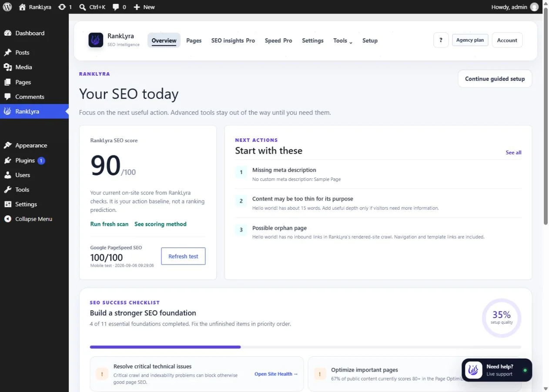Open the Speed Pro tab
This screenshot has width=549, height=392.
[278, 40]
